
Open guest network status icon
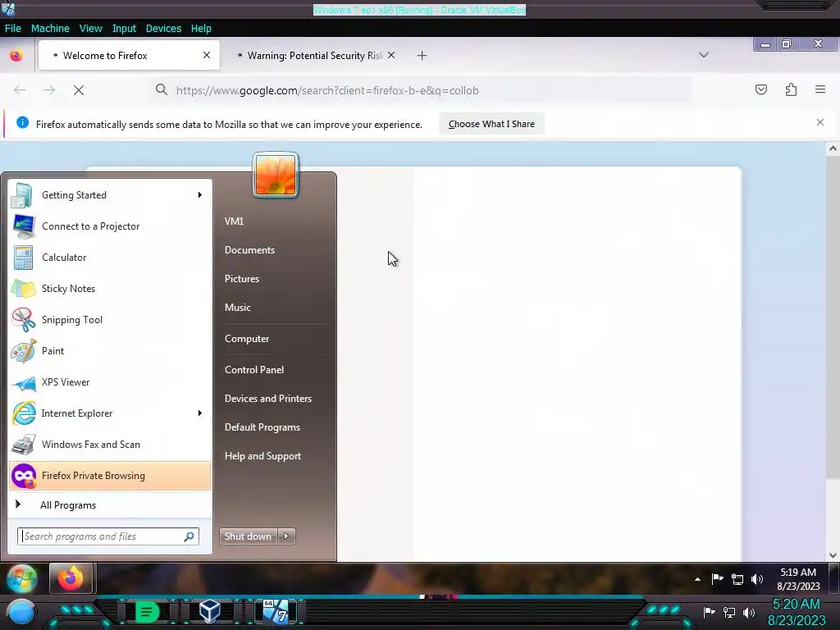tap(737, 579)
